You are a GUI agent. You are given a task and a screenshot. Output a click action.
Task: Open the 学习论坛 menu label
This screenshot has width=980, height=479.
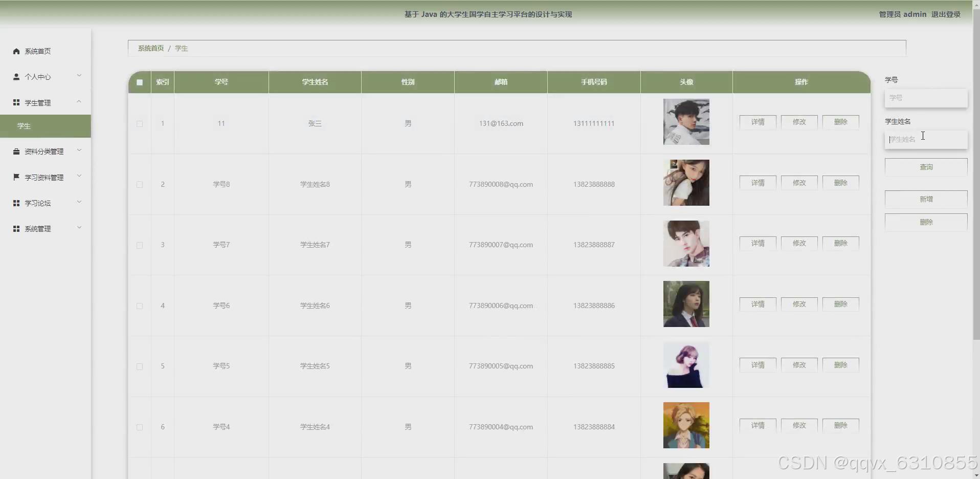click(38, 203)
